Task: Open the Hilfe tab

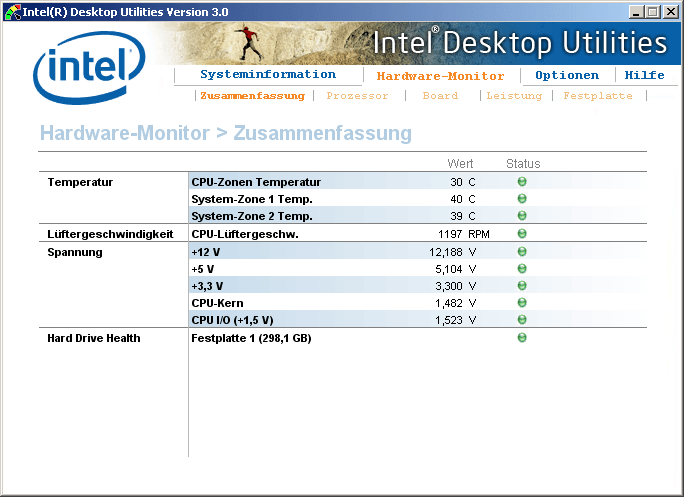Action: [x=644, y=75]
